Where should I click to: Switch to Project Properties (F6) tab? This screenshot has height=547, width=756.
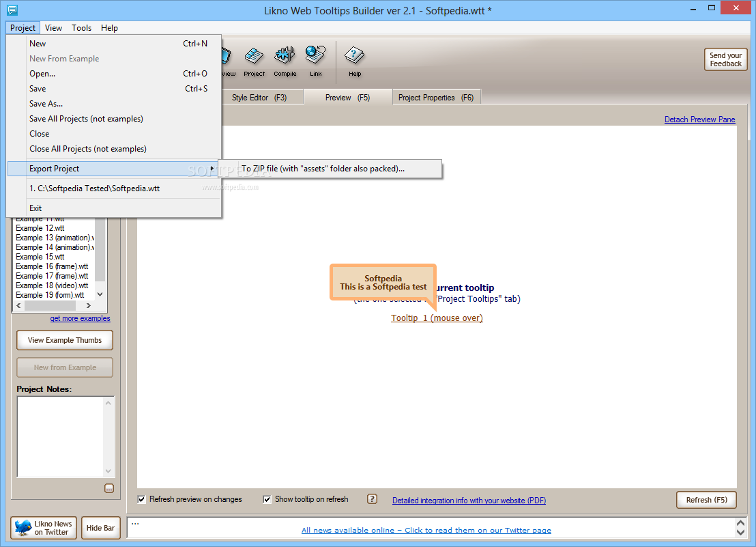click(436, 98)
